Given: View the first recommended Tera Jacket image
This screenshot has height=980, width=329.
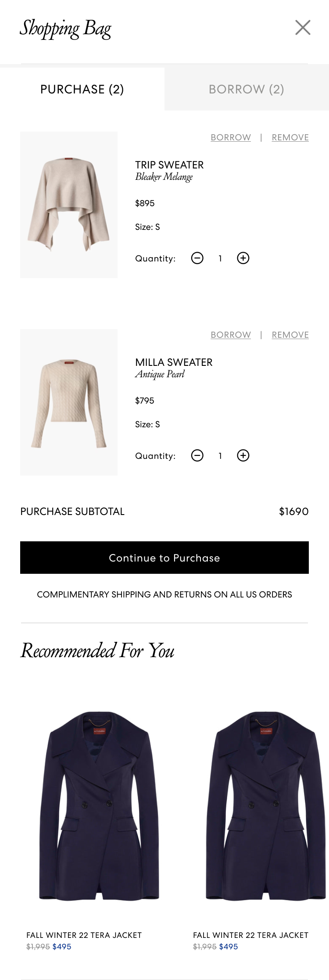Looking at the screenshot, I should tap(99, 806).
